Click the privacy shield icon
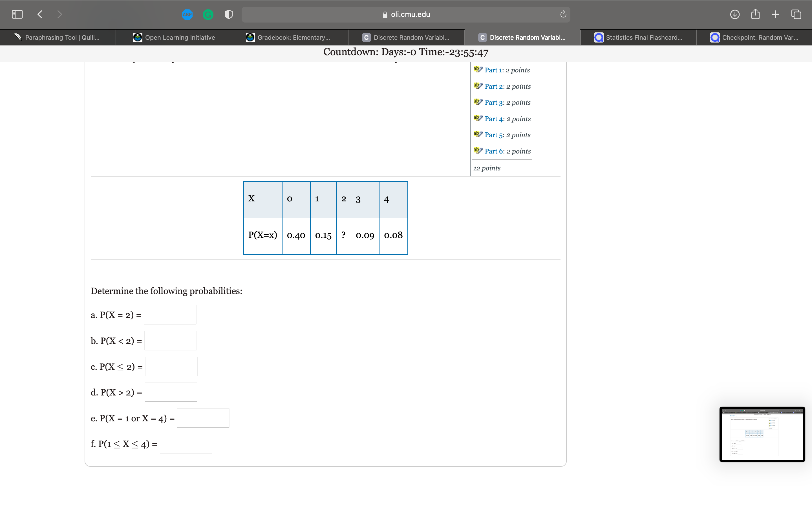Viewport: 812px width, 507px height. point(228,14)
